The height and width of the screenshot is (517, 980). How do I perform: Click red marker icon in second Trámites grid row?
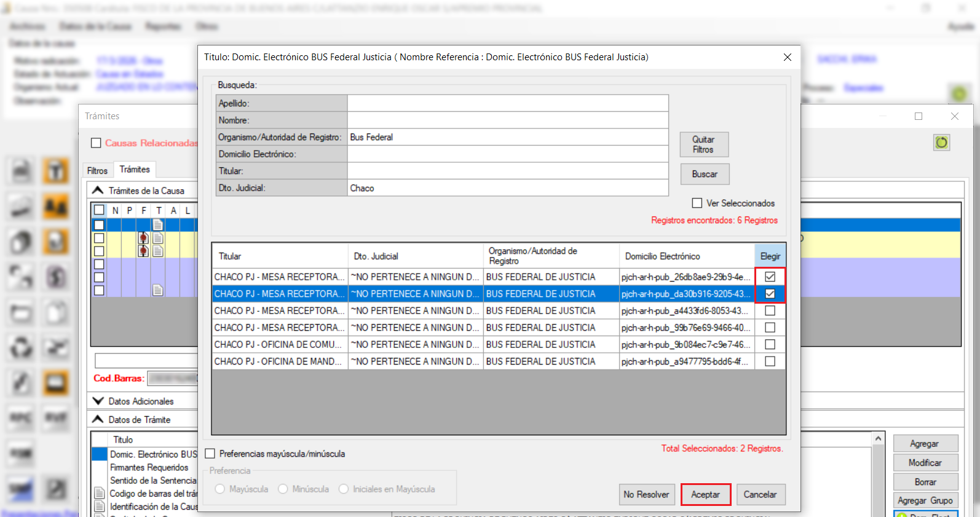click(x=143, y=238)
